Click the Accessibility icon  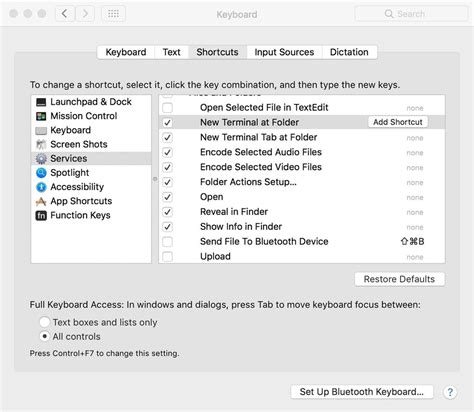(x=41, y=187)
